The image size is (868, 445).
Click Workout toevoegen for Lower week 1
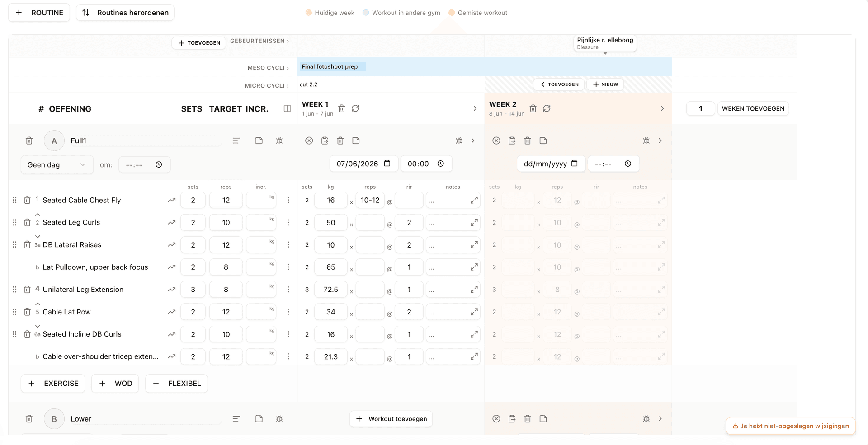pyautogui.click(x=391, y=419)
